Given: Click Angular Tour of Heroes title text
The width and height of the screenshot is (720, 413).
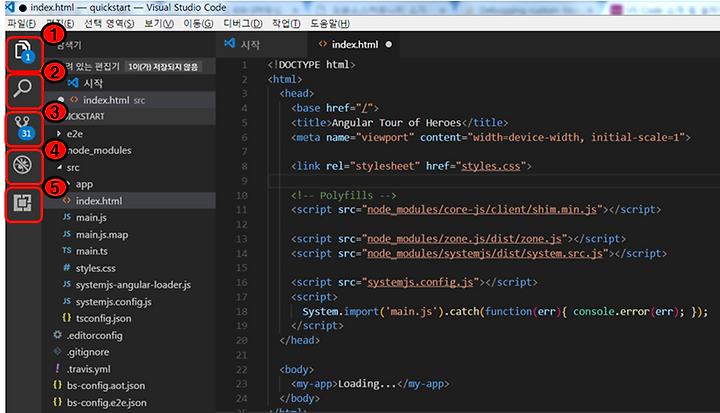Looking at the screenshot, I should coord(396,123).
